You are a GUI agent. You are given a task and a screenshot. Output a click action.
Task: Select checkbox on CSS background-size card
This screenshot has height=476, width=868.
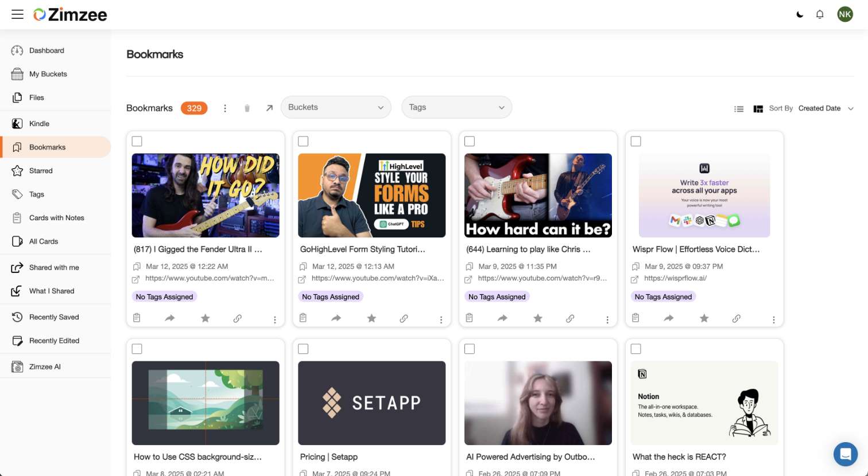click(x=137, y=349)
